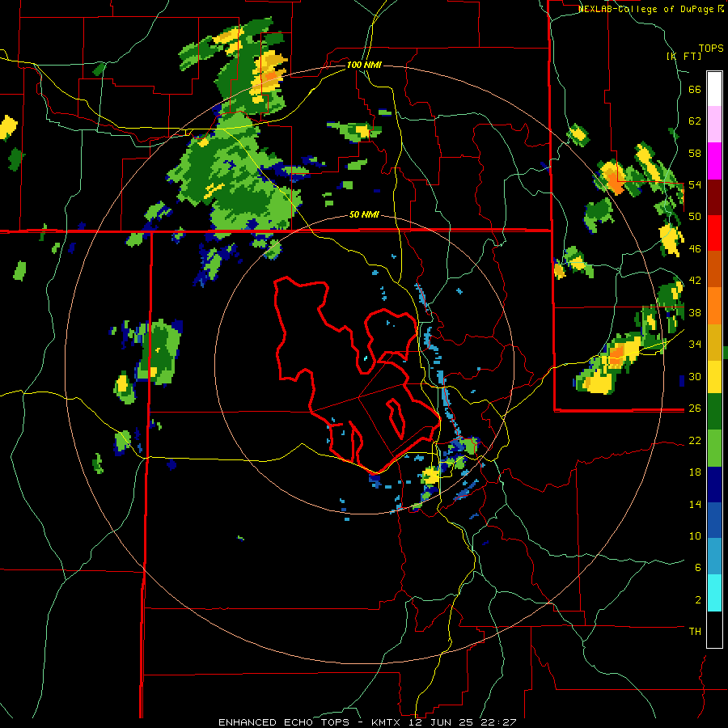The height and width of the screenshot is (728, 728).
Task: Click the 12 JUN 25 date stamp
Action: click(442, 722)
